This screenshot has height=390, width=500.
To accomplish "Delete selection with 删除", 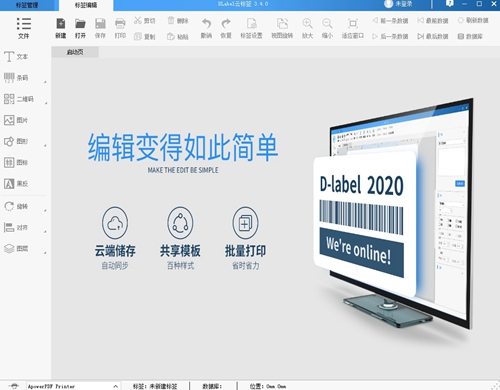I will coord(178,21).
